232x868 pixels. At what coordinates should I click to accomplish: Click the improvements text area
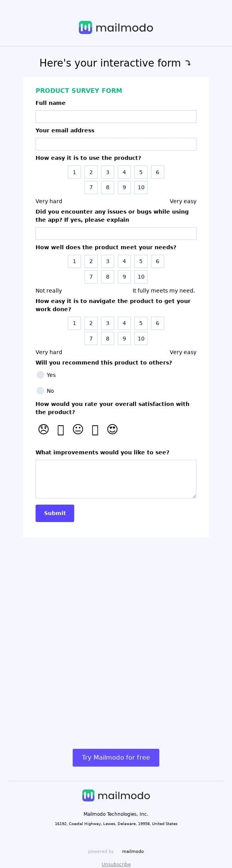(116, 479)
